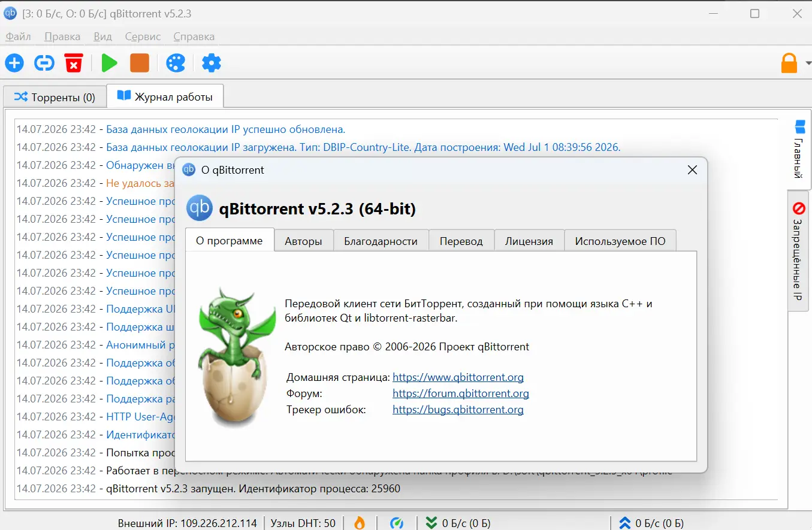Maximize the qBittorrent main window
812x530 pixels.
pos(755,13)
